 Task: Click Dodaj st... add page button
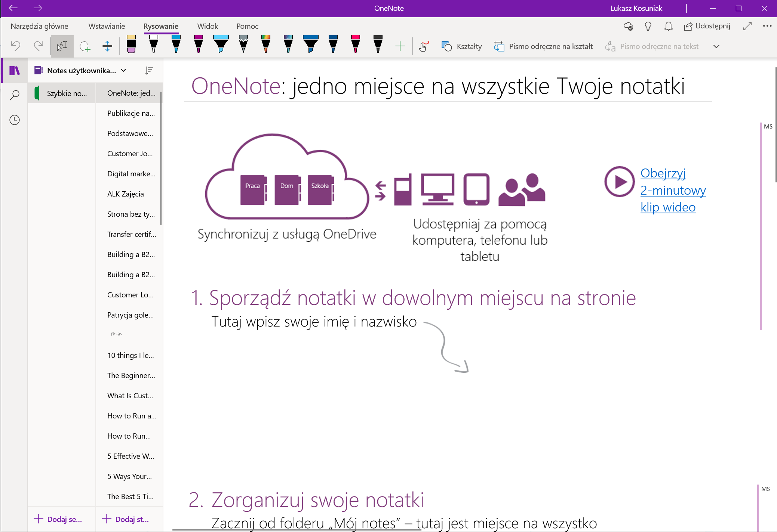126,519
